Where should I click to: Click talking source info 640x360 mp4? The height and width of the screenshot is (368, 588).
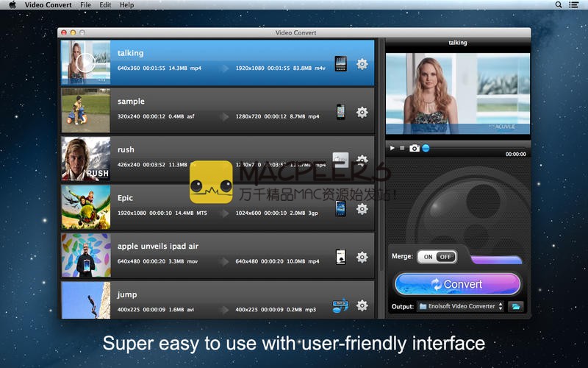(x=159, y=68)
